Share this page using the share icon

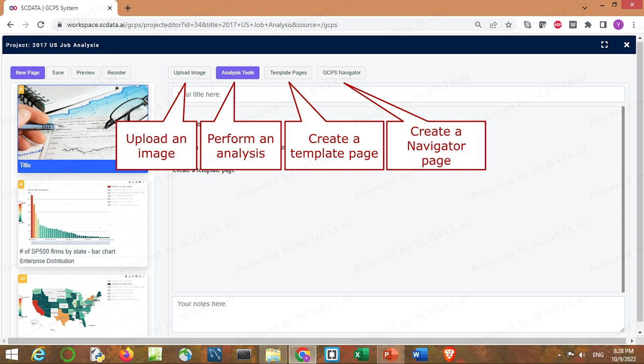click(494, 24)
